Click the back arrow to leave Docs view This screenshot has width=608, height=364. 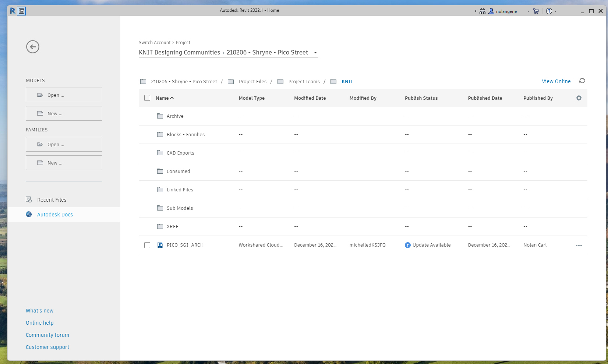(32, 47)
